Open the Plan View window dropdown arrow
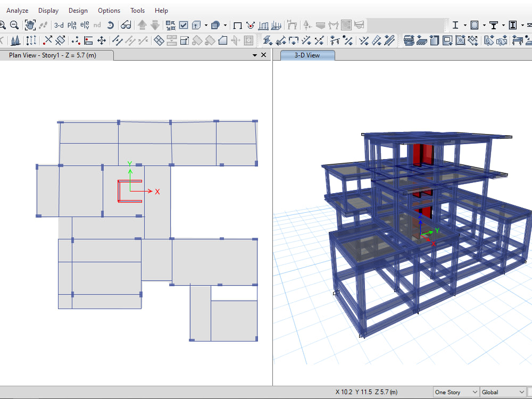 tap(256, 55)
